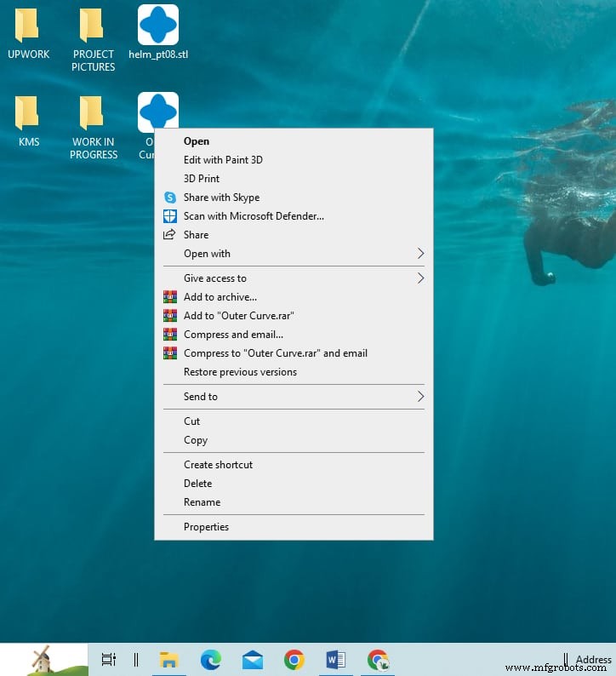Expand the Give access to submenu
Image resolution: width=616 pixels, height=676 pixels.
click(x=294, y=278)
